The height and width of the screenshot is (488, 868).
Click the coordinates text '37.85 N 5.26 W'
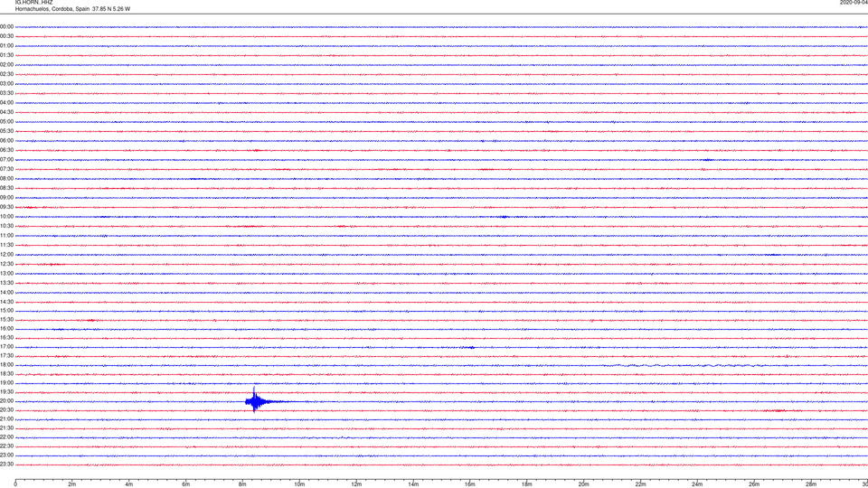pyautogui.click(x=111, y=9)
